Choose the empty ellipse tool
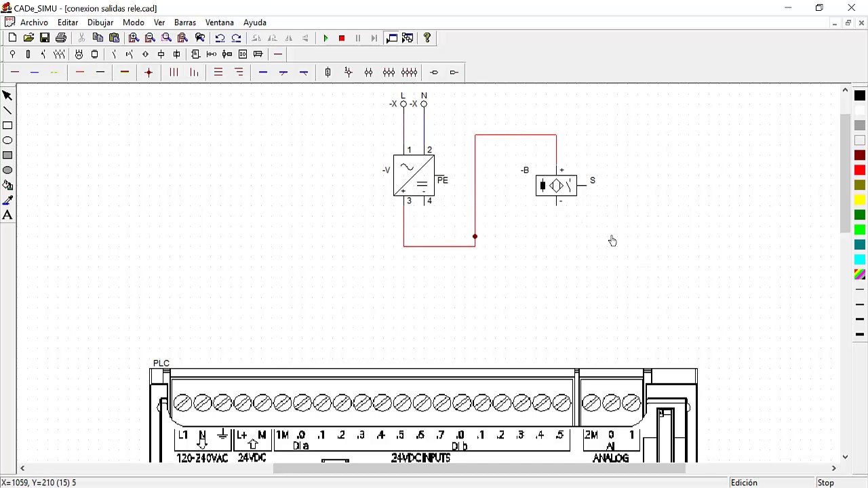Image resolution: width=868 pixels, height=488 pixels. 7,140
